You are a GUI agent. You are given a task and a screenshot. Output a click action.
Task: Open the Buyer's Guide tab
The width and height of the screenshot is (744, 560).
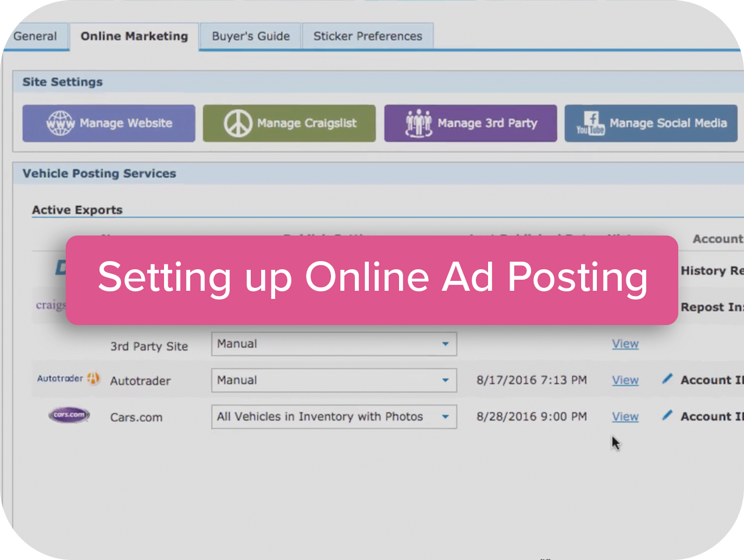point(251,36)
